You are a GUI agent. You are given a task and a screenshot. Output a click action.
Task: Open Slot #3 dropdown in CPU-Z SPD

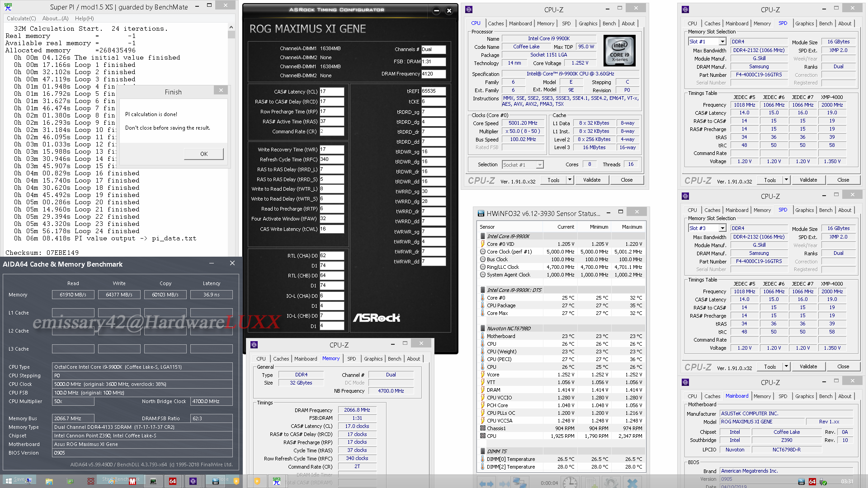[722, 228]
